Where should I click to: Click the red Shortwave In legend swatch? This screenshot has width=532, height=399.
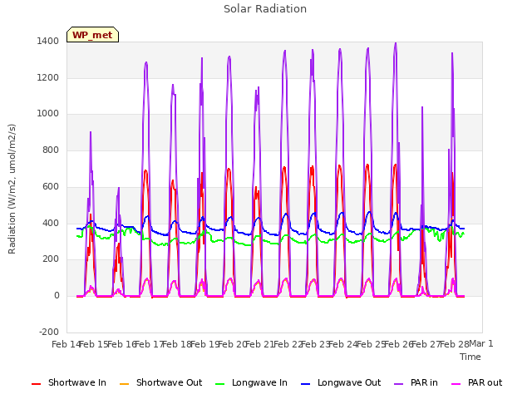tap(36, 384)
